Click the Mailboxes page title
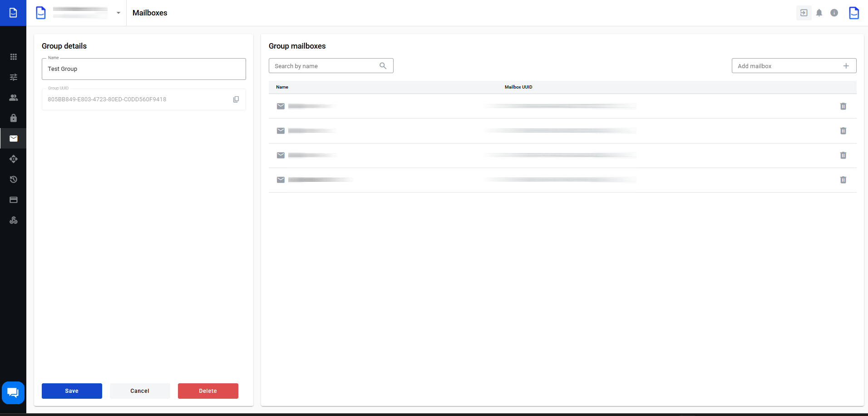868x416 pixels. 150,13
